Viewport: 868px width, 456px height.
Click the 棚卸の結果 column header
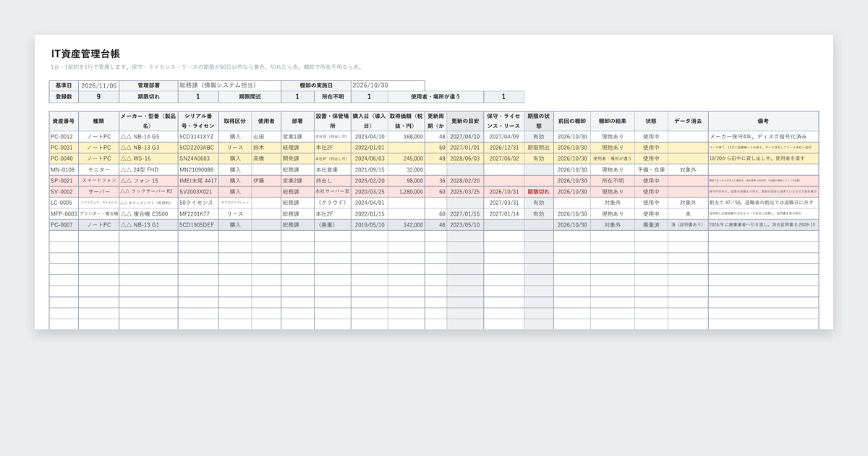[613, 121]
